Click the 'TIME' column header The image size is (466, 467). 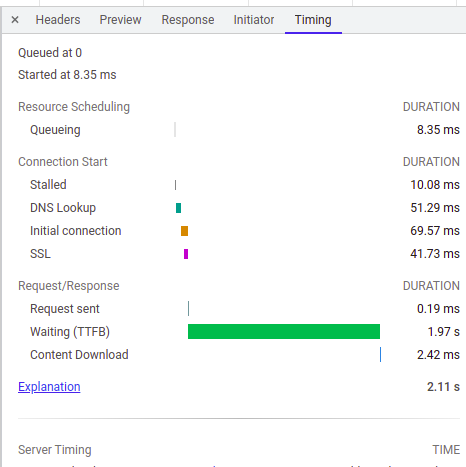446,450
